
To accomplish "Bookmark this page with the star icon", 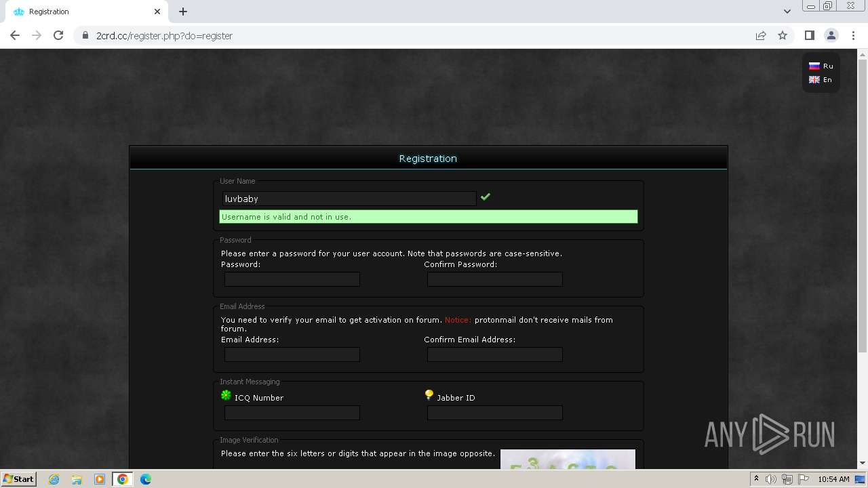I will 783,35.
